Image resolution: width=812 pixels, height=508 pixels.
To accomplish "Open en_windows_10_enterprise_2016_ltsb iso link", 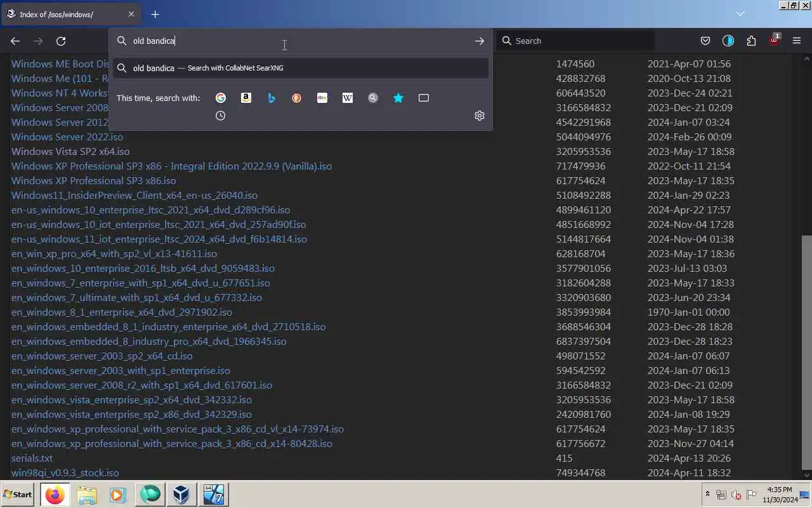I will coord(143,268).
